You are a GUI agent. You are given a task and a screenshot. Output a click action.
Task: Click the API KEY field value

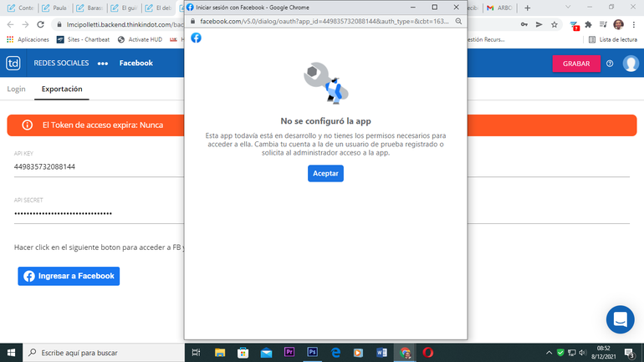click(44, 166)
